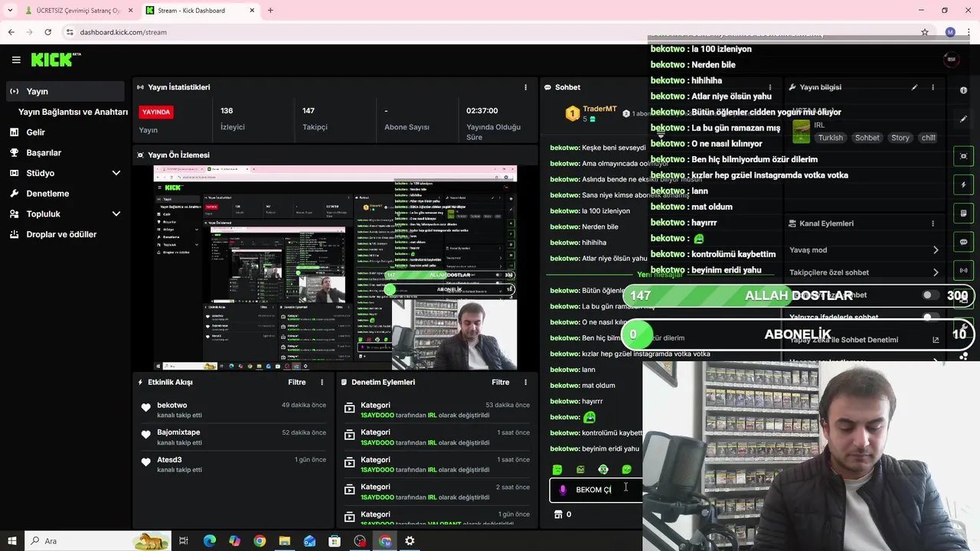Click heart icon next to Bajomixtape
980x551 pixels.
coord(146,435)
